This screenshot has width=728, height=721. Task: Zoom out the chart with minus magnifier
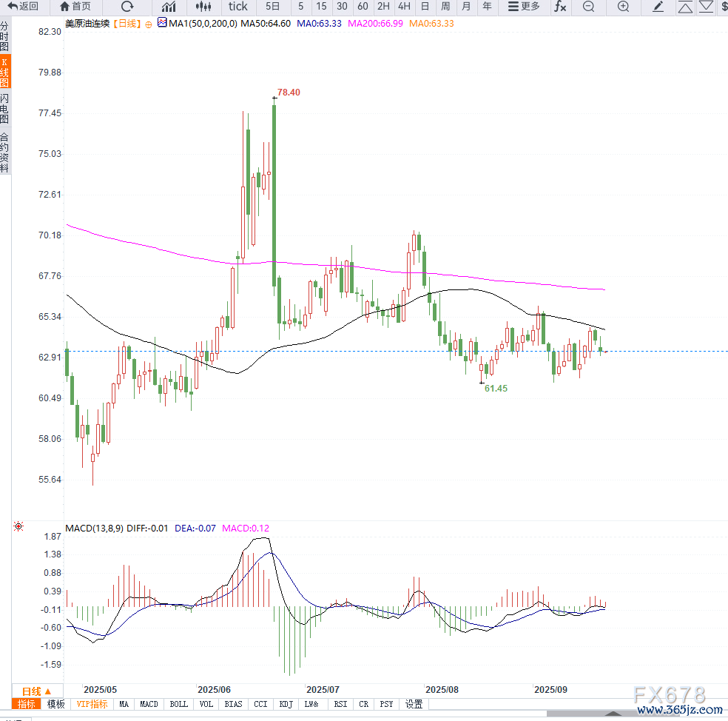(588, 7)
